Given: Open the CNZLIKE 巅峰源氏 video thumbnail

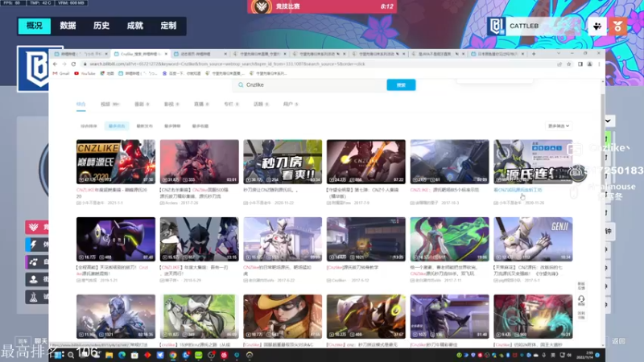Looking at the screenshot, I should [116, 162].
